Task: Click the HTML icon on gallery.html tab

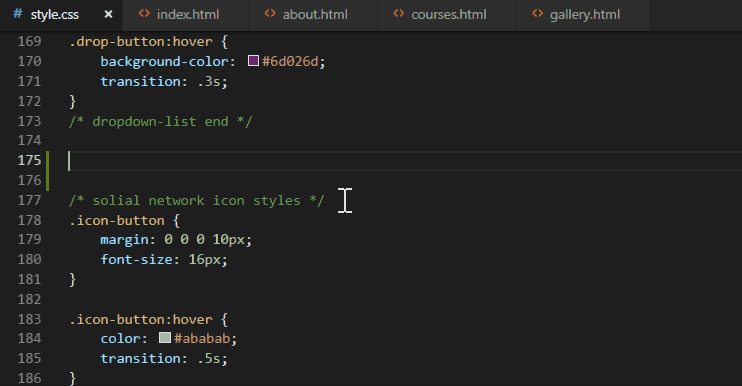Action: tap(538, 14)
